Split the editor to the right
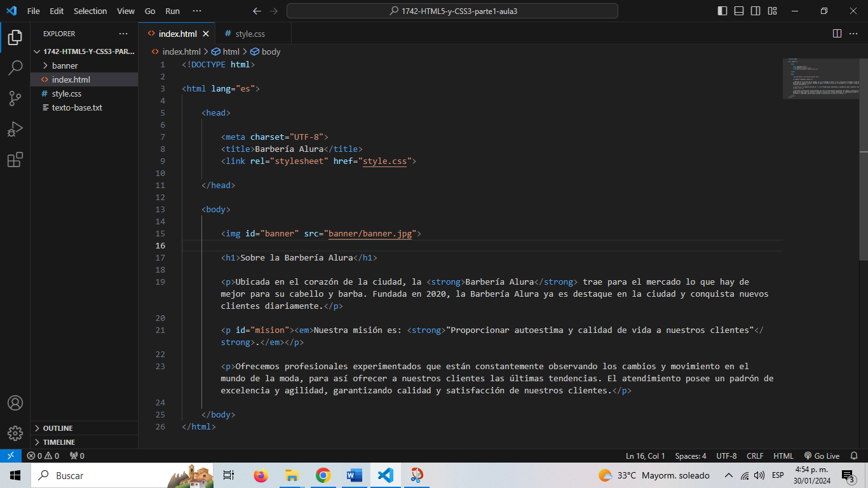 (837, 34)
